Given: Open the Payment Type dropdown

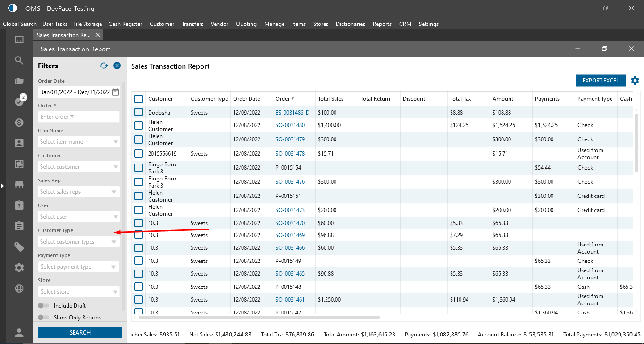Looking at the screenshot, I should click(78, 267).
